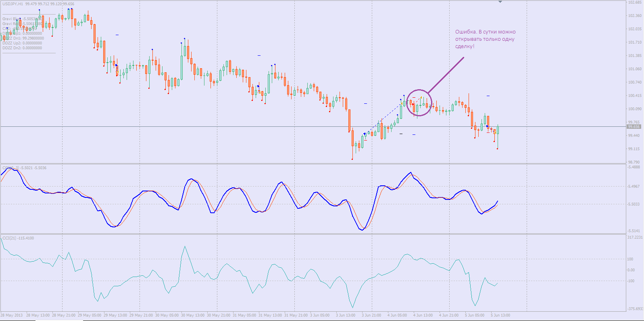The height and width of the screenshot is (321, 644).
Task: Click the 101.710 price scale label
Action: coord(635,42)
